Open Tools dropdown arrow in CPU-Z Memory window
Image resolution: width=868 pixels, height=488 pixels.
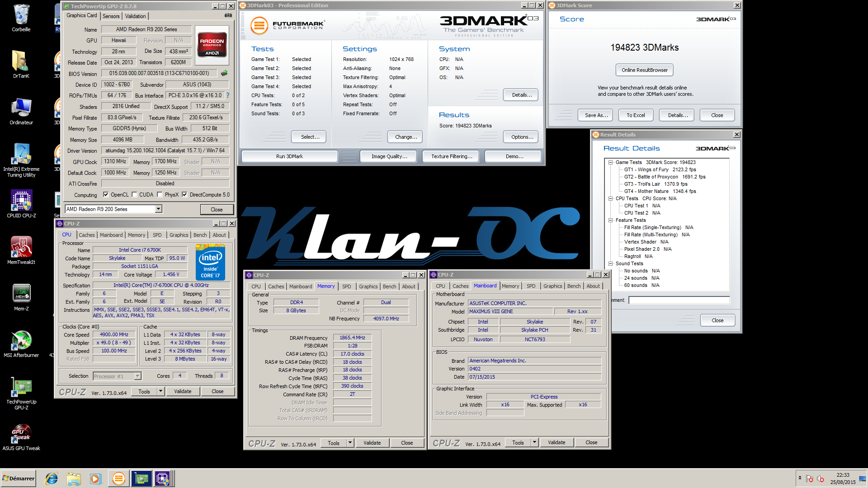pos(350,443)
